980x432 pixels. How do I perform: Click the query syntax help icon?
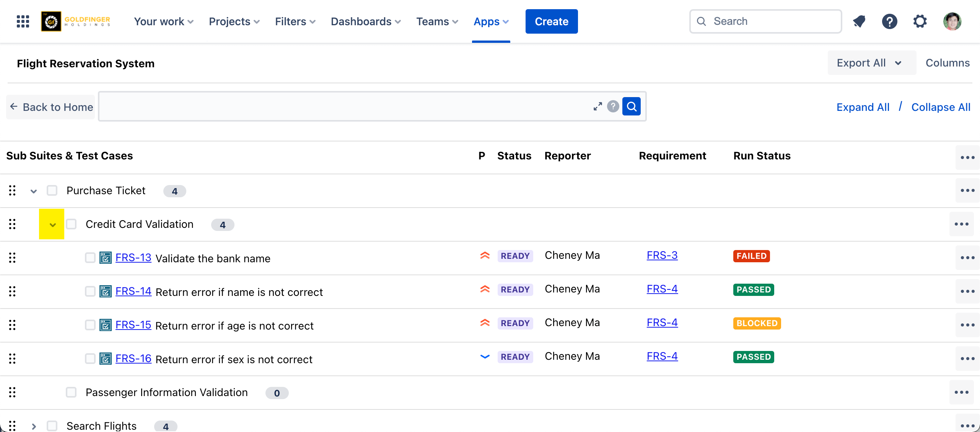613,106
